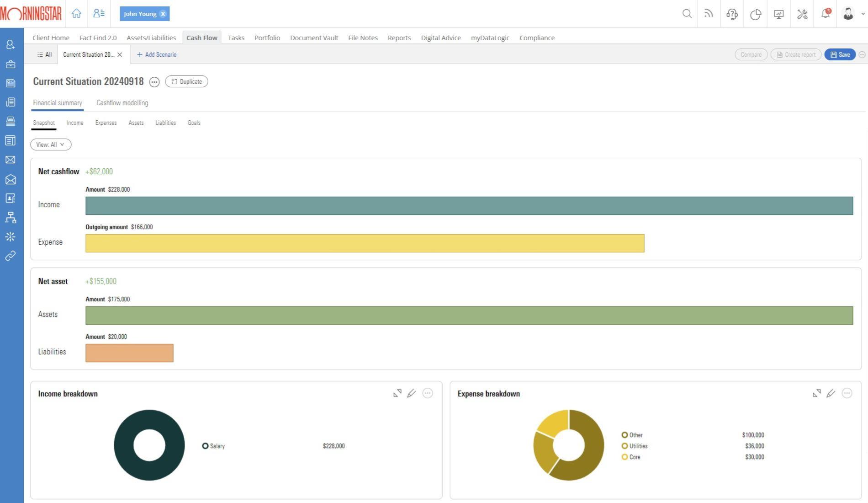Open Expense breakdown more options

click(847, 393)
